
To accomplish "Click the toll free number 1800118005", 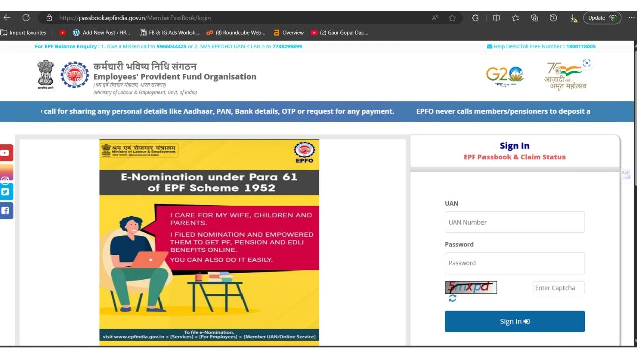I will (581, 46).
